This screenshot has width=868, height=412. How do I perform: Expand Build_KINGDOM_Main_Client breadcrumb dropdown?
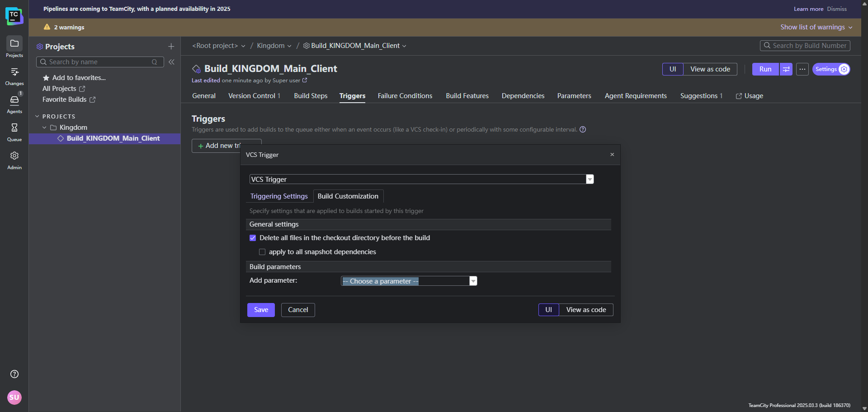click(x=404, y=46)
